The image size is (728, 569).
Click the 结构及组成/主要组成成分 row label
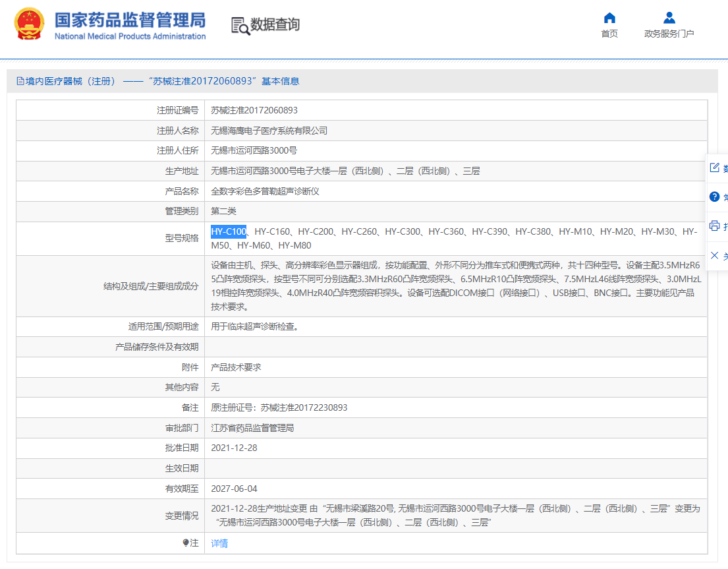151,286
